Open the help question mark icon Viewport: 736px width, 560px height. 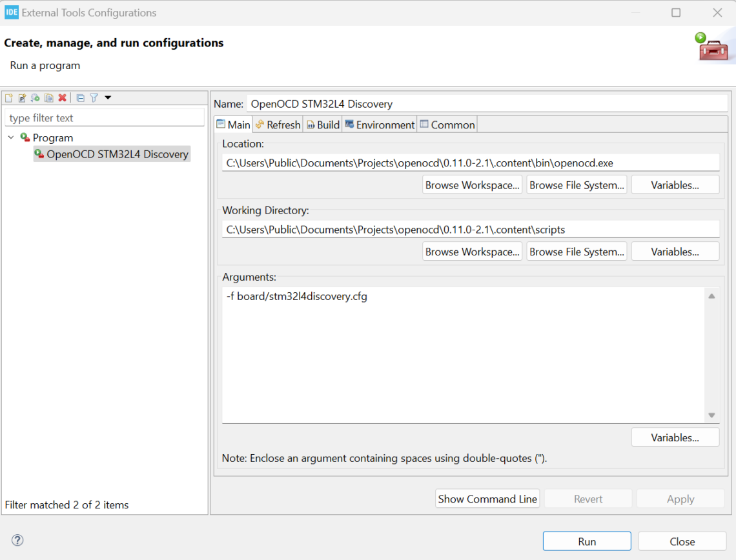pos(17,541)
